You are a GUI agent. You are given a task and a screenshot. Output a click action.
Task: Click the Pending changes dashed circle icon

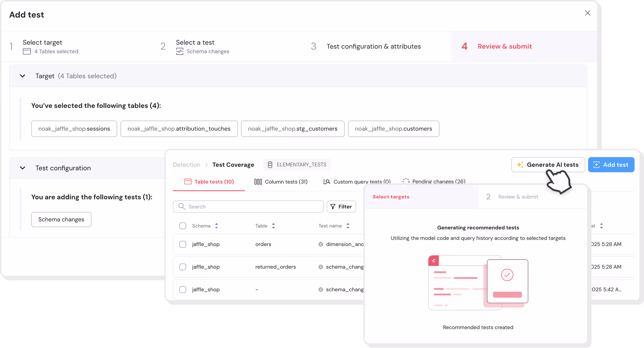[406, 181]
